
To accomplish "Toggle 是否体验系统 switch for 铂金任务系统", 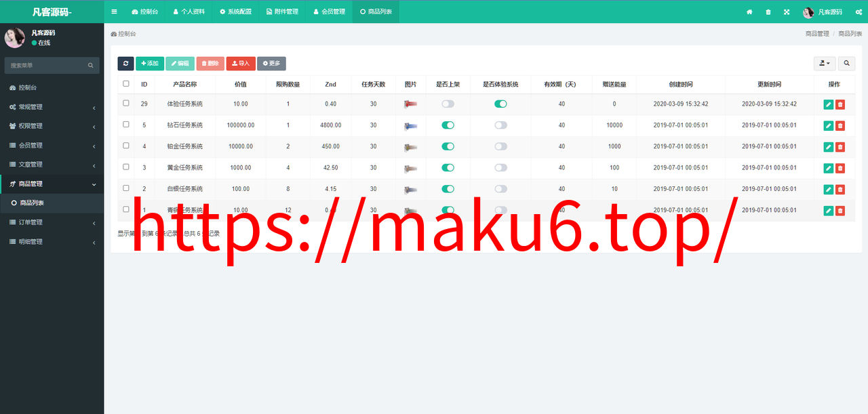I will (500, 146).
